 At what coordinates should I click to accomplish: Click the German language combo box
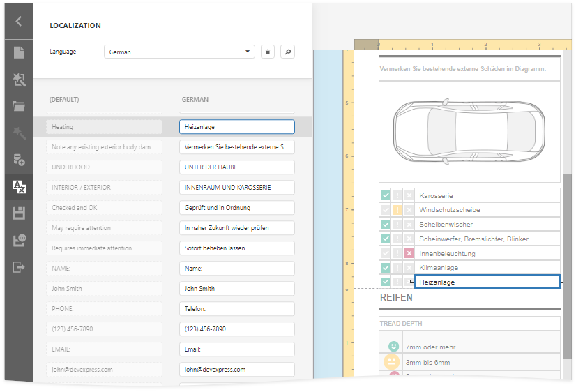(174, 52)
